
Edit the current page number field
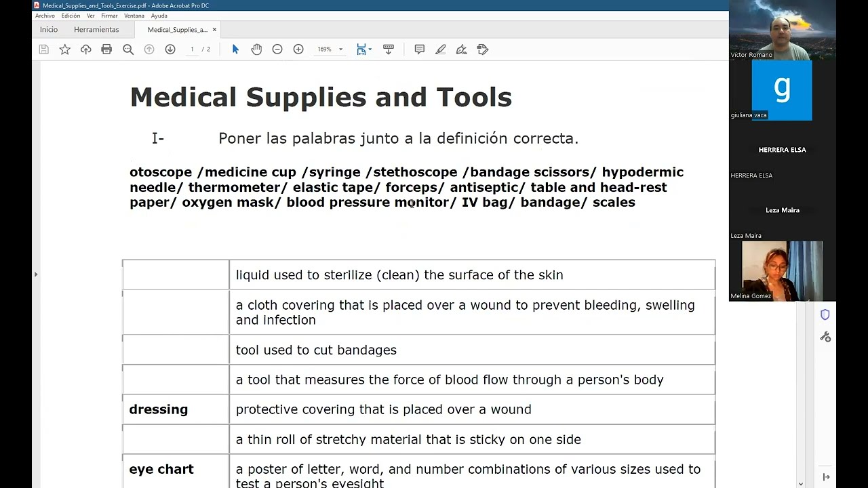click(192, 49)
